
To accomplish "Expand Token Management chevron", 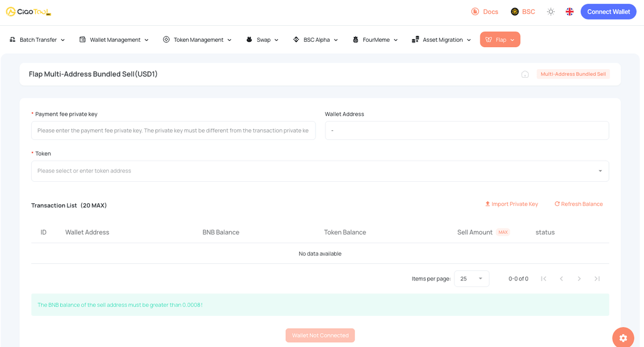I will point(230,40).
